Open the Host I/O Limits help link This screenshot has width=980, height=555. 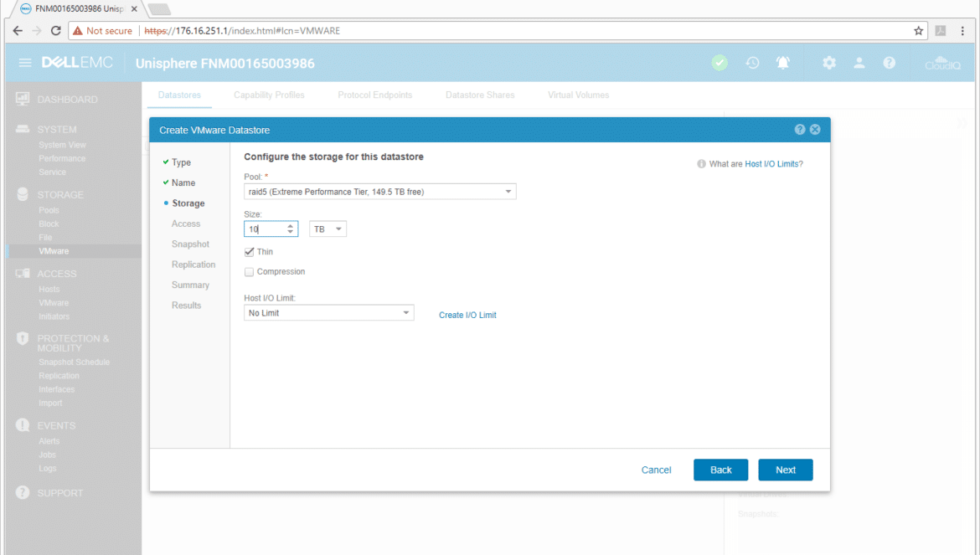click(774, 163)
